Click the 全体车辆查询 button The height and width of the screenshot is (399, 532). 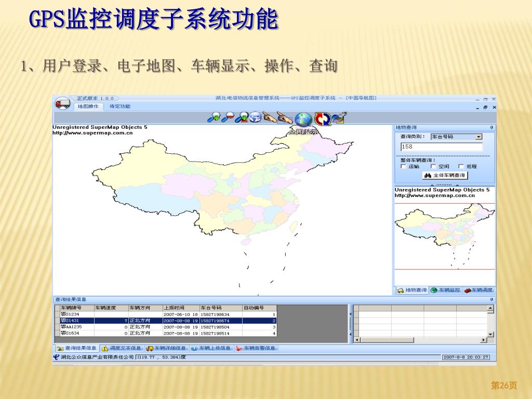click(x=445, y=176)
